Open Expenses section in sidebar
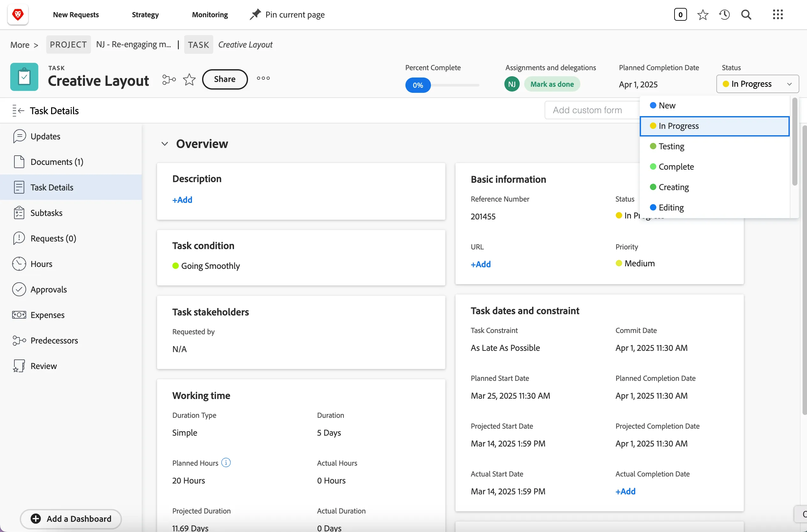 pyautogui.click(x=71, y=315)
